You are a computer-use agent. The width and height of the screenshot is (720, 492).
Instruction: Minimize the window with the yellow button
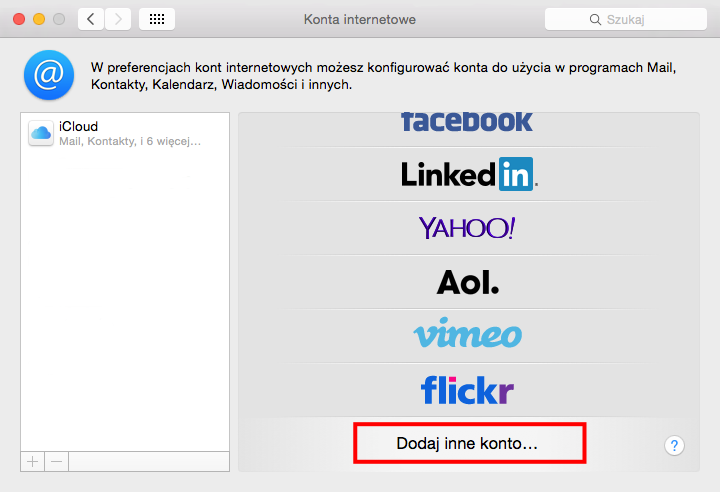coord(39,19)
